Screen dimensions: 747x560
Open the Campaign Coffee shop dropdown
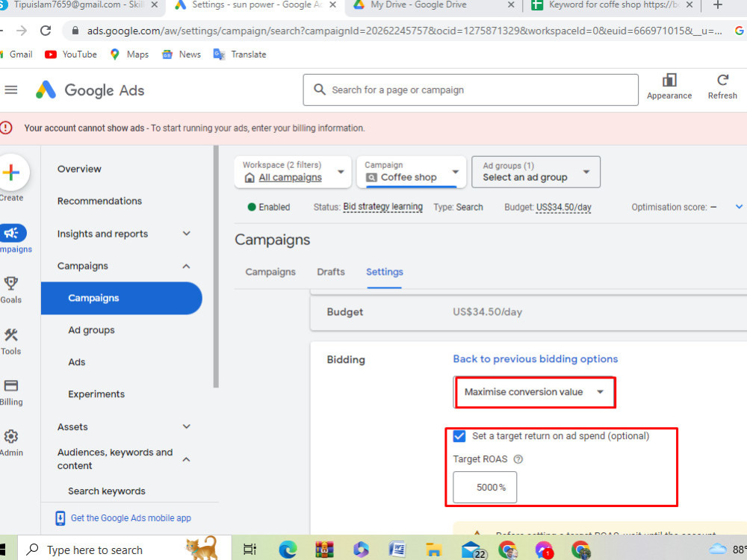[x=412, y=172]
